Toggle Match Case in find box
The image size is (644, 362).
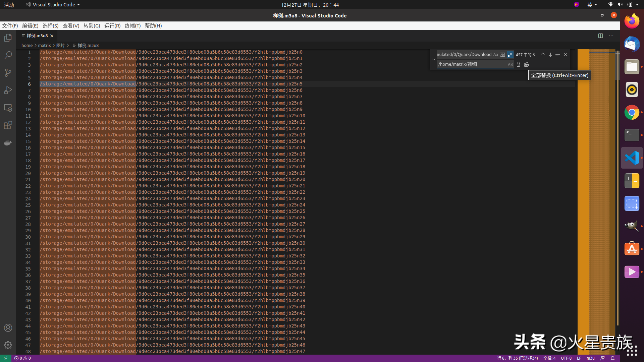(496, 55)
